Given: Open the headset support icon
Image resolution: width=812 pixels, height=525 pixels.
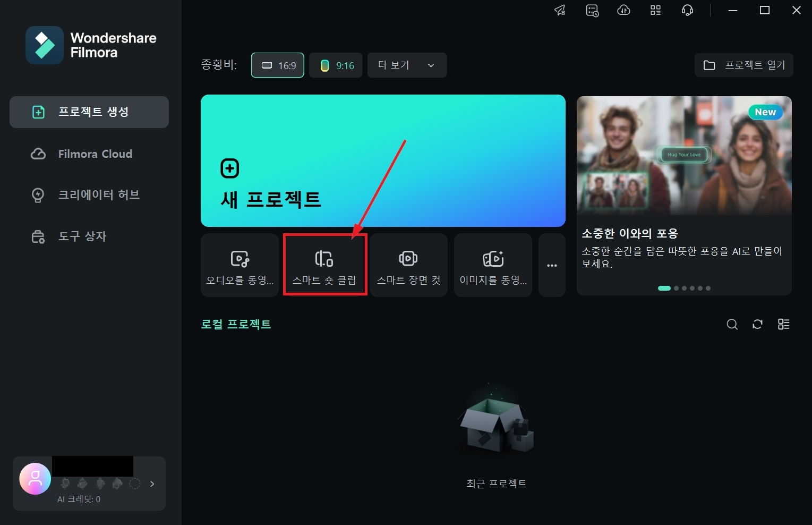Looking at the screenshot, I should click(x=687, y=10).
